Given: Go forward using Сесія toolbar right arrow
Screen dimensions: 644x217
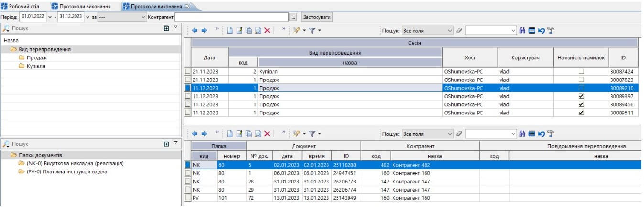Looking at the screenshot, I should (204, 30).
